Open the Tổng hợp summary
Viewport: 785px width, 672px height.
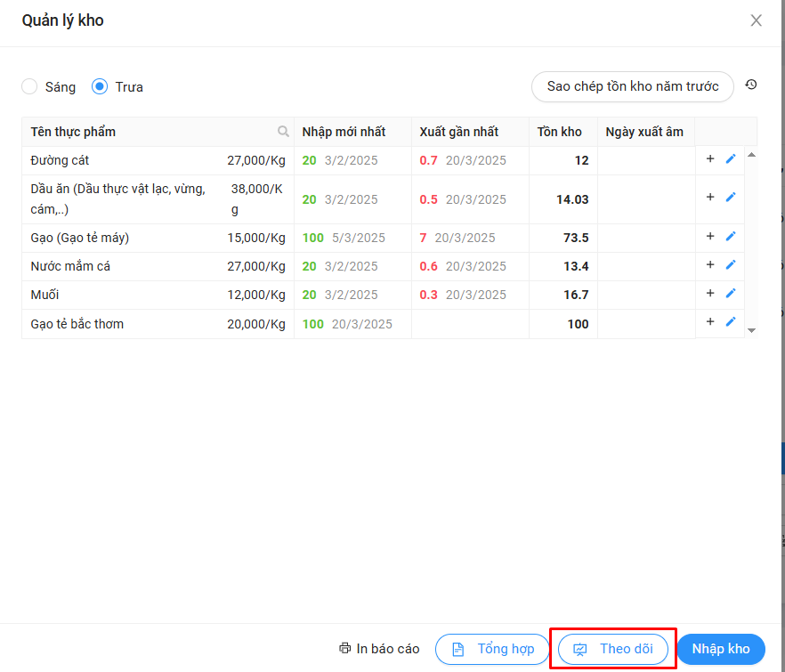(493, 649)
